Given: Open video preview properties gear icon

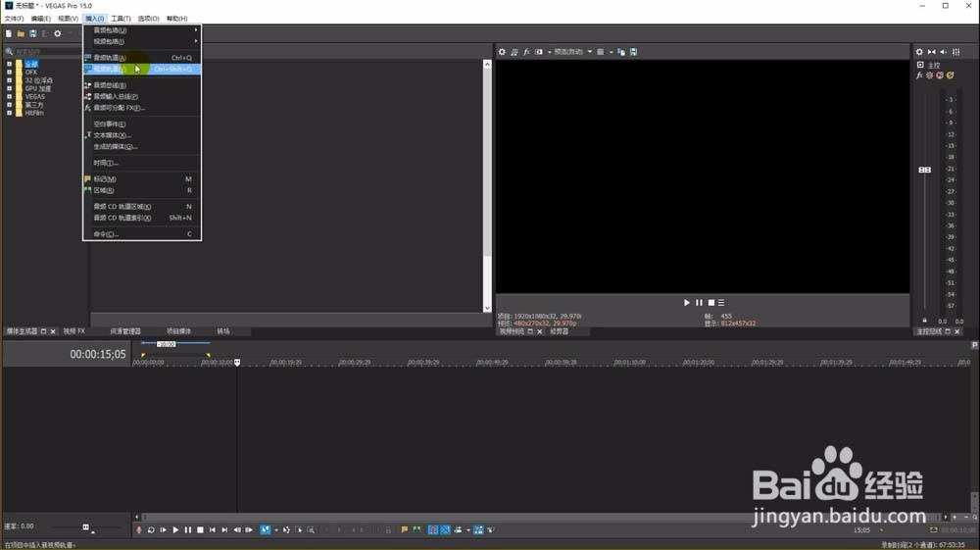Looking at the screenshot, I should click(x=502, y=52).
